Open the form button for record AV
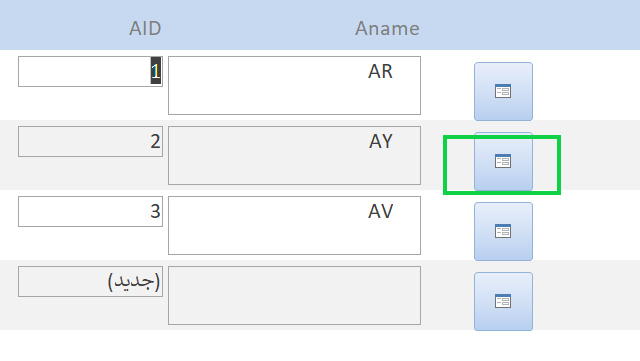 pyautogui.click(x=503, y=232)
